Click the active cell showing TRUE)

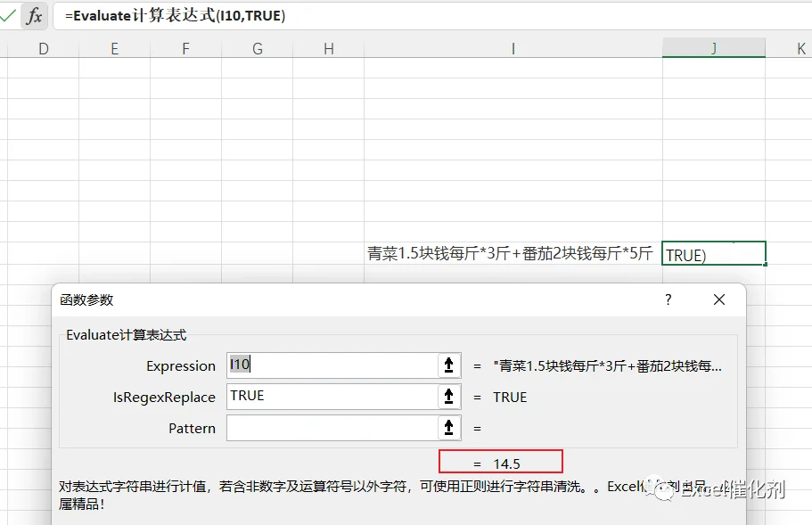714,253
